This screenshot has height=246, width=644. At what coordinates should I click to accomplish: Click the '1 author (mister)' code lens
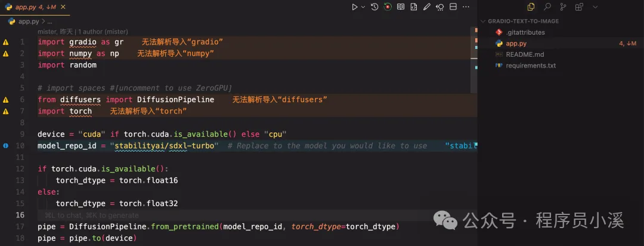pyautogui.click(x=103, y=32)
